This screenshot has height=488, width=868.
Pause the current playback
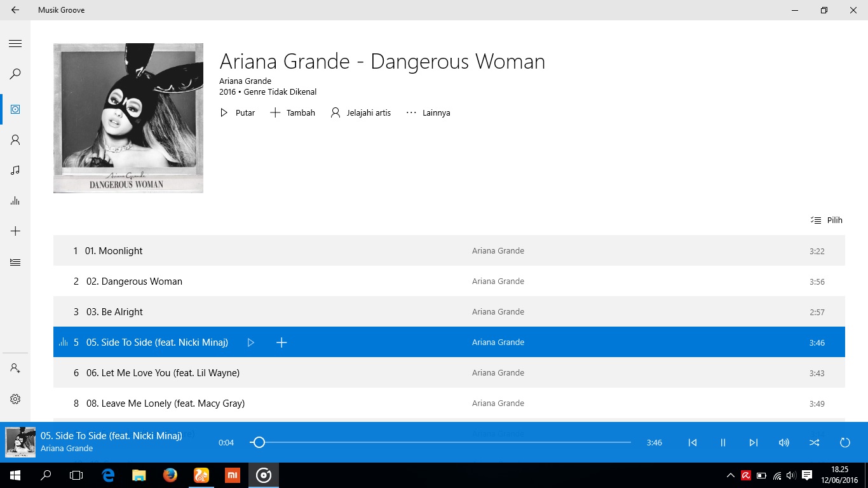tap(723, 442)
